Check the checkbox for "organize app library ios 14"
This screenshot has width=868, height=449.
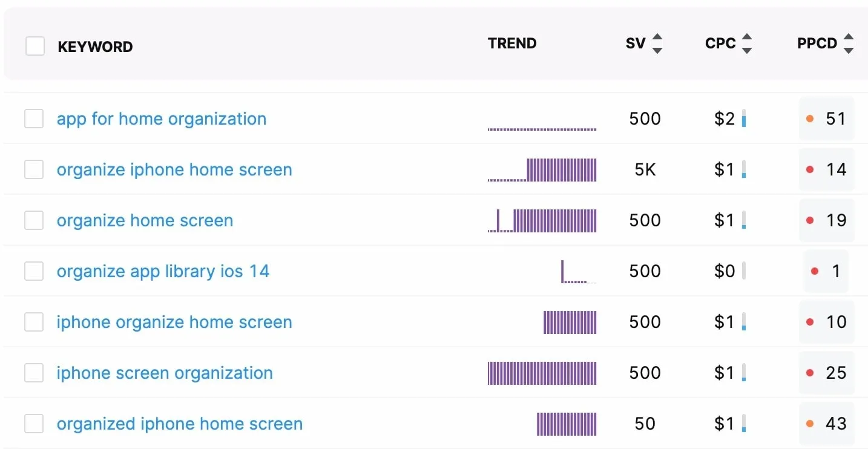pos(34,271)
